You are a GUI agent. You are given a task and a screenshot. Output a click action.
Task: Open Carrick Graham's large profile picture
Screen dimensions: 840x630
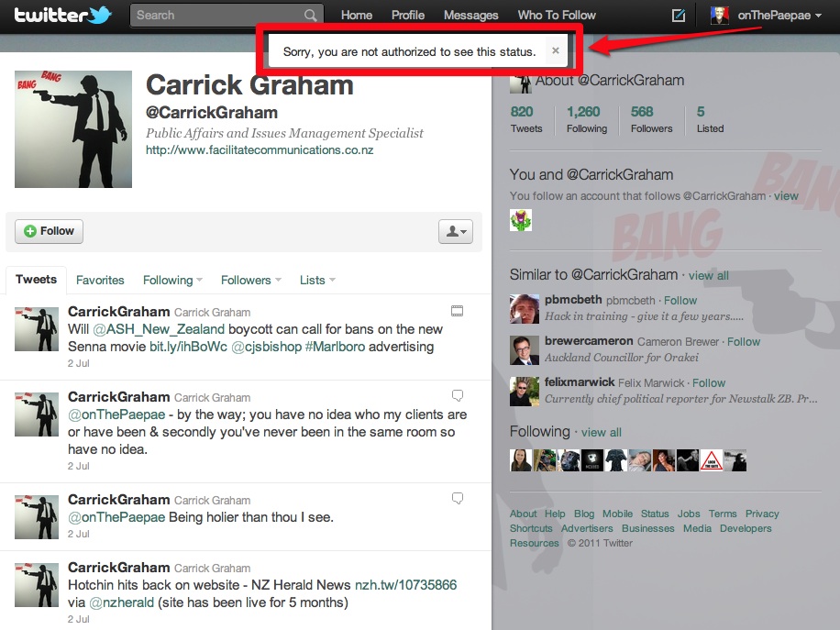(73, 129)
